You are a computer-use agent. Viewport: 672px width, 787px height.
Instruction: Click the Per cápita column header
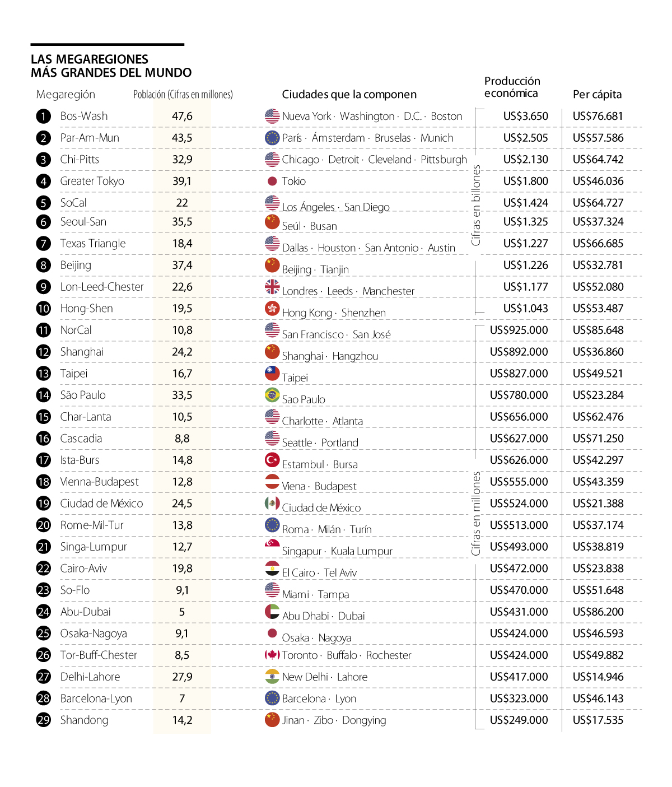pos(597,95)
